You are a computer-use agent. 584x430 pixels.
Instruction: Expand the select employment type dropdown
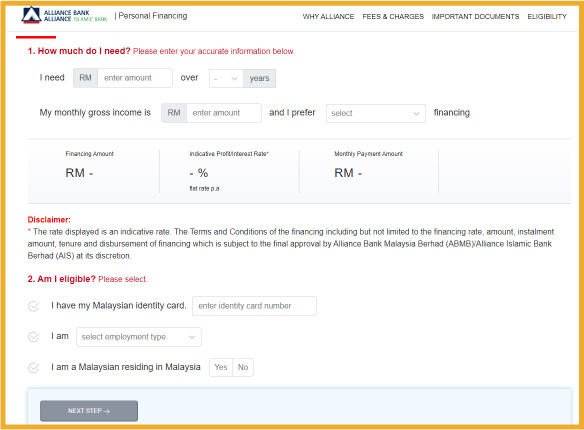point(139,337)
